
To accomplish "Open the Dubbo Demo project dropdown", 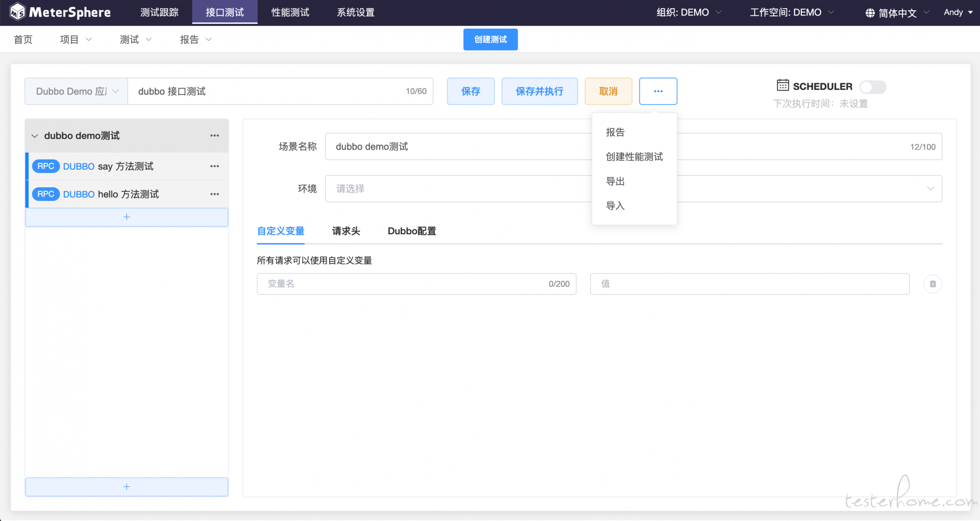I will point(76,91).
